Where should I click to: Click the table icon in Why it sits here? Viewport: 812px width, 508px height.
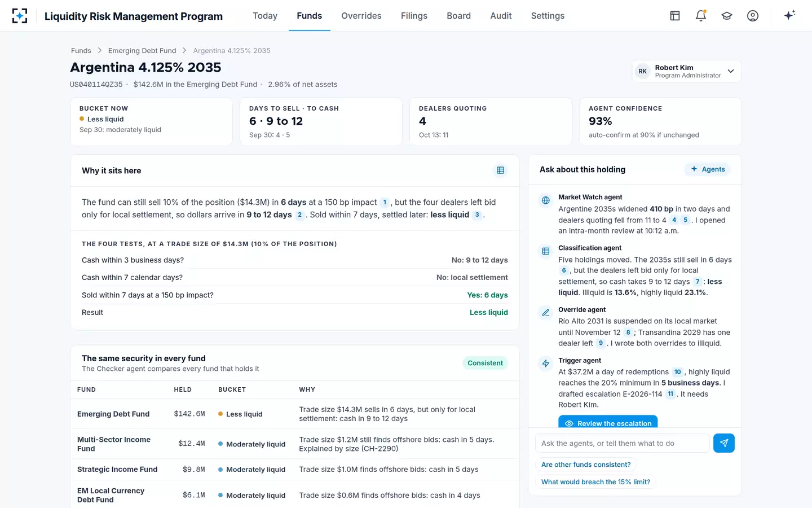tap(500, 170)
